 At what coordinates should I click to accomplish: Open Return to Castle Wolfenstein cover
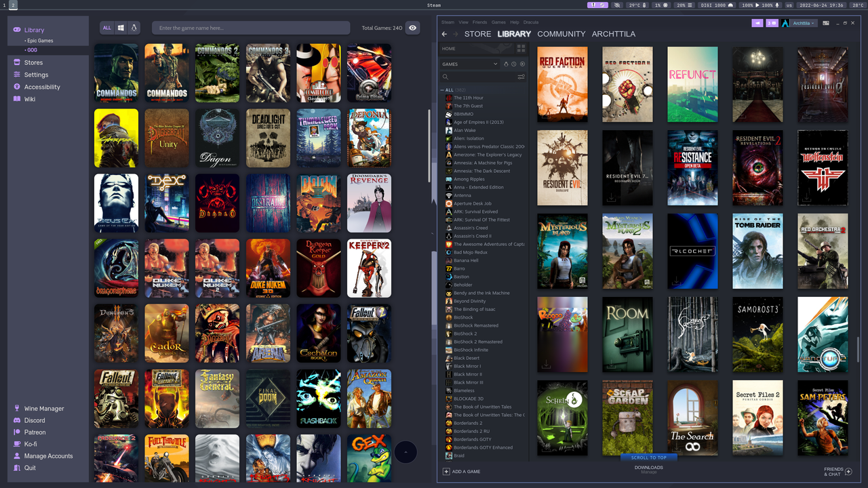click(x=823, y=167)
